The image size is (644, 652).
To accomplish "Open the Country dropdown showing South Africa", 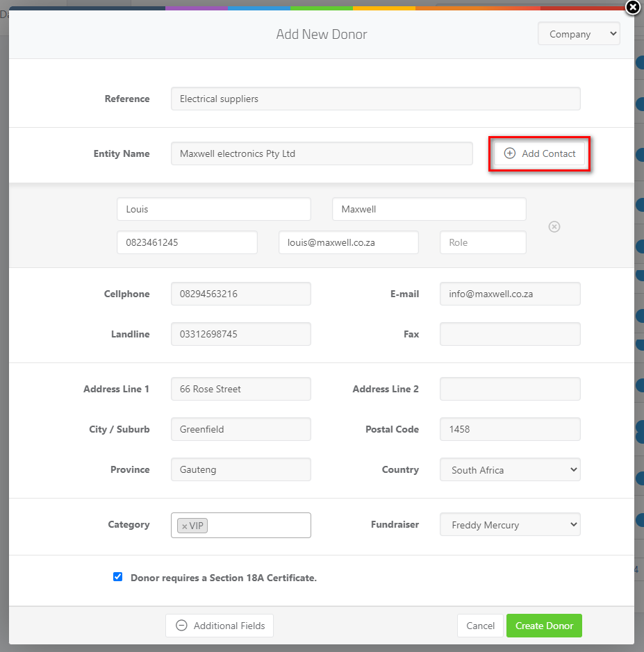I will (510, 469).
